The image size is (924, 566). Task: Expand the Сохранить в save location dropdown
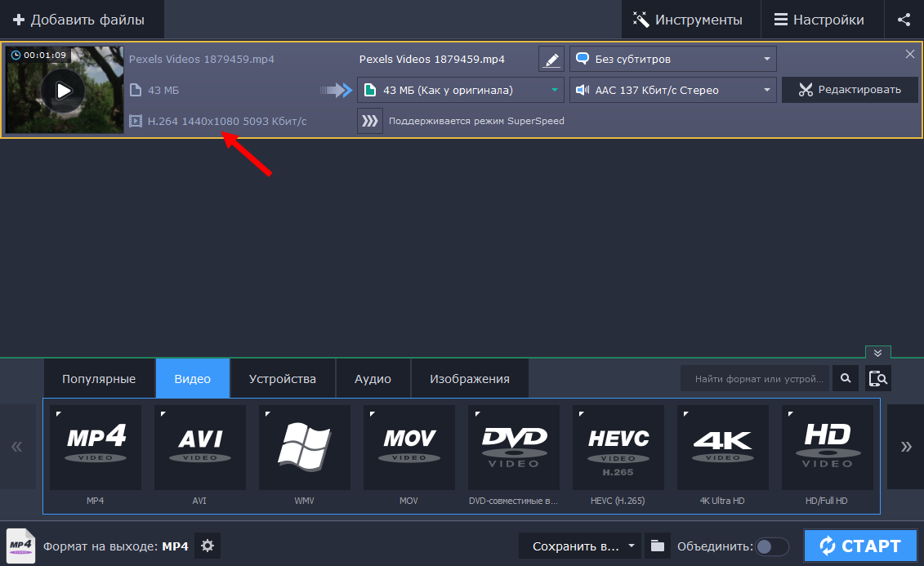[x=582, y=546]
